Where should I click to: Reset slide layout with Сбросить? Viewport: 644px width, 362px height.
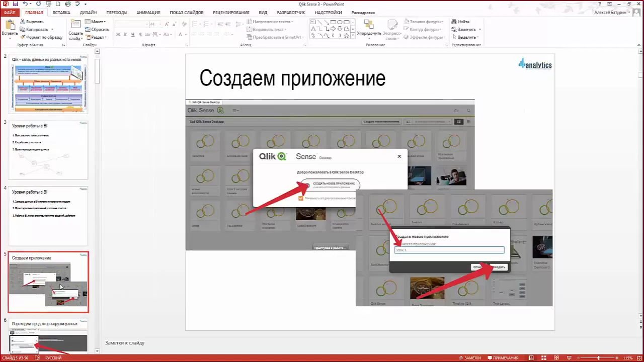pyautogui.click(x=97, y=29)
